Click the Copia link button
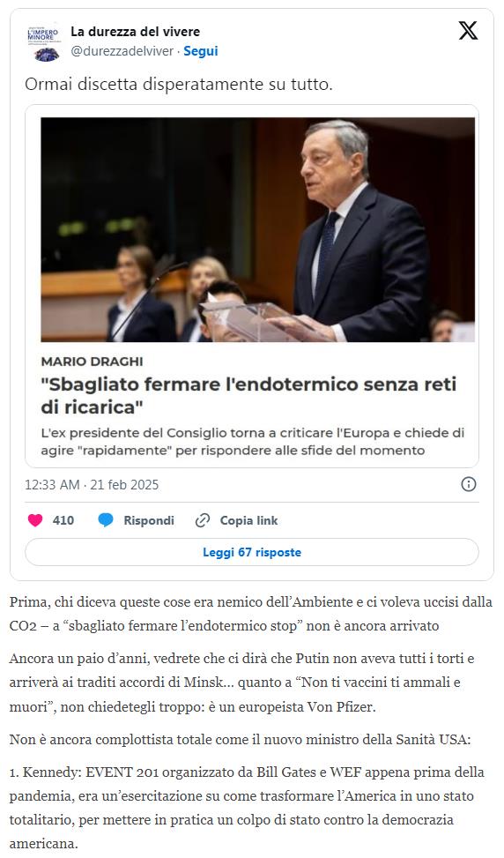The width and height of the screenshot is (504, 858). (248, 520)
